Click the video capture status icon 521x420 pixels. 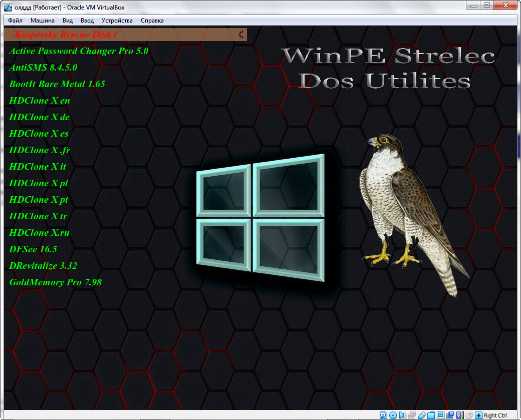pyautogui.click(x=450, y=415)
